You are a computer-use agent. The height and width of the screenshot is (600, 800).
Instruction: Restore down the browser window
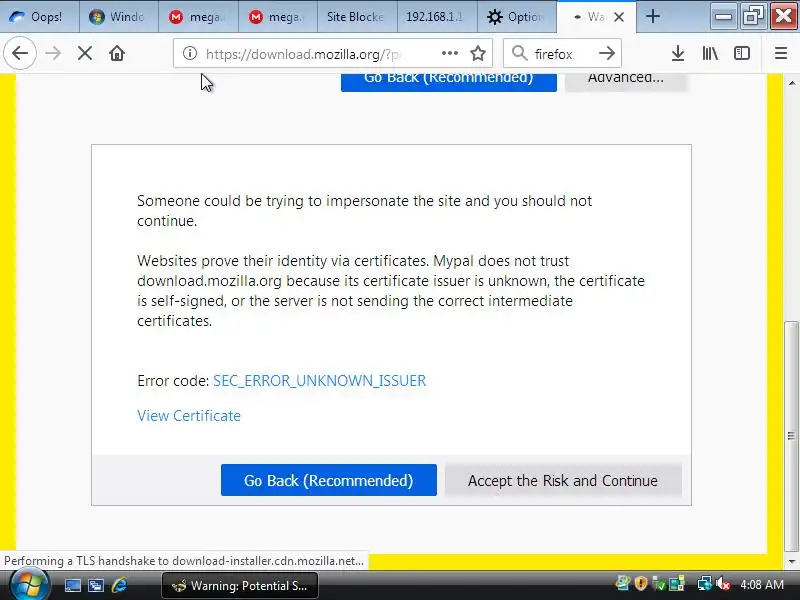753,16
